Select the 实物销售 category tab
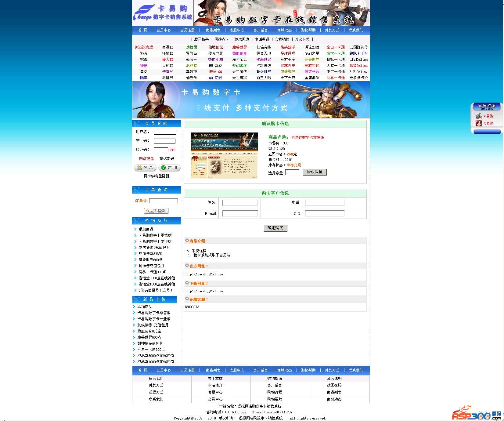504x421 pixels. click(282, 39)
